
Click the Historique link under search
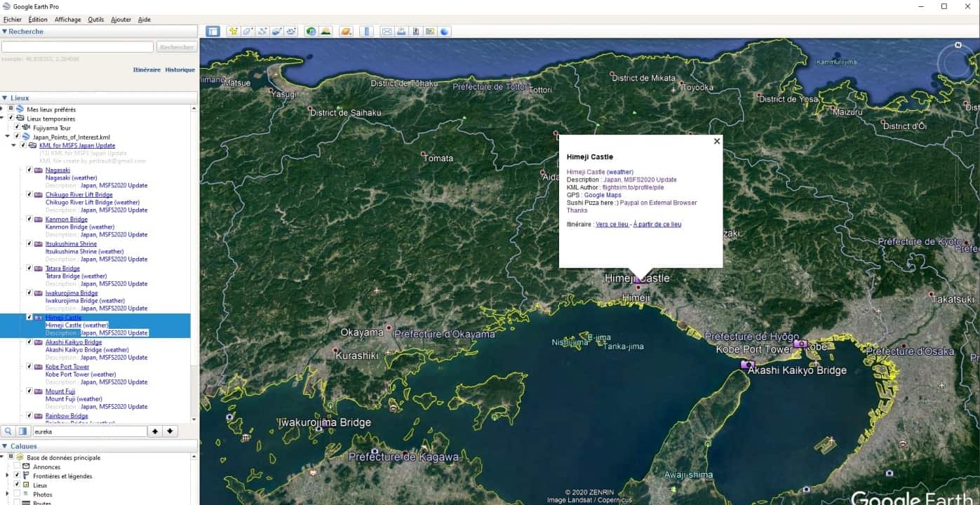pos(180,70)
